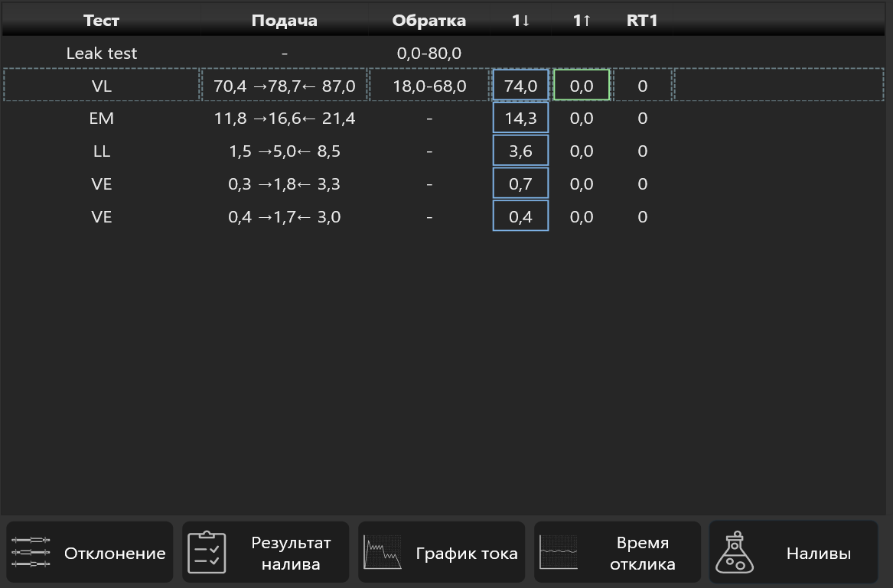Open the Отклонение view
Image resolution: width=893 pixels, height=588 pixels.
(90, 552)
